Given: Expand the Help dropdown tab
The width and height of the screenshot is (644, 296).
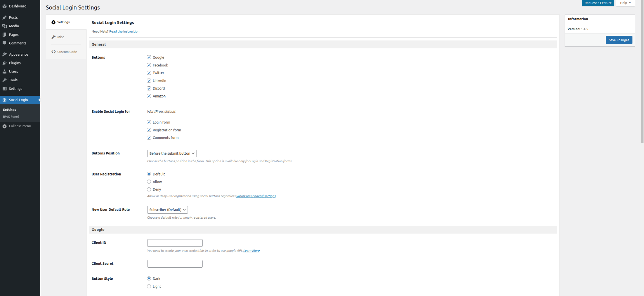Looking at the screenshot, I should (x=625, y=3).
